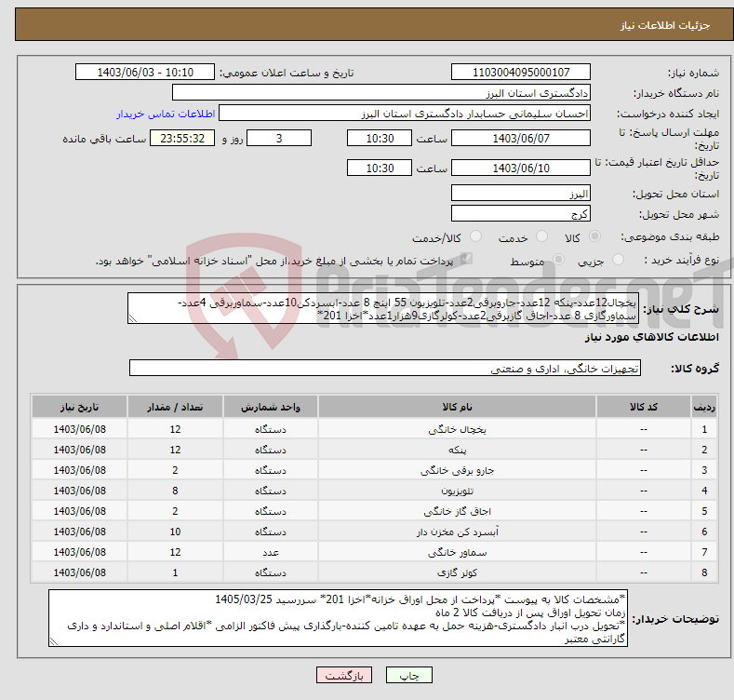Click the سماور خانگی item name
The height and width of the screenshot is (700, 734).
pos(457,552)
